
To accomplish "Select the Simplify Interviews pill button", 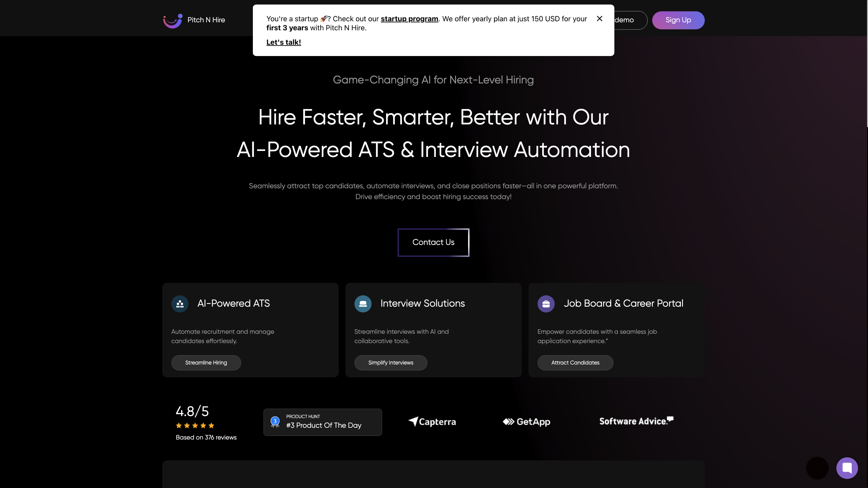I will pyautogui.click(x=391, y=363).
